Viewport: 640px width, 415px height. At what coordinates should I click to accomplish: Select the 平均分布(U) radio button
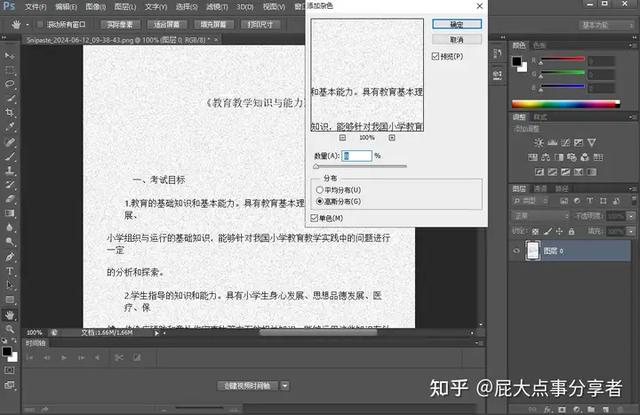320,190
